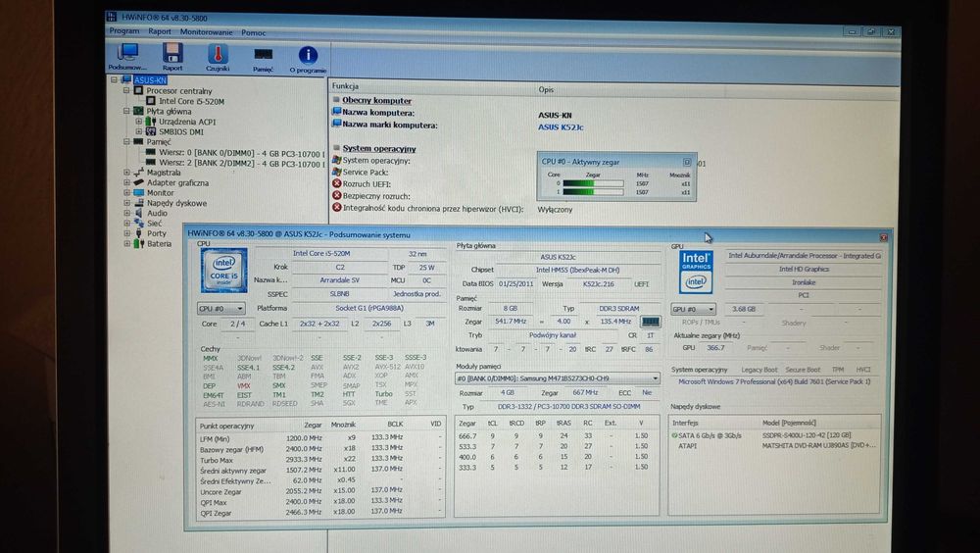Collapse the Pamięć tree node
Image resolution: width=980 pixels, height=553 pixels.
pos(126,141)
